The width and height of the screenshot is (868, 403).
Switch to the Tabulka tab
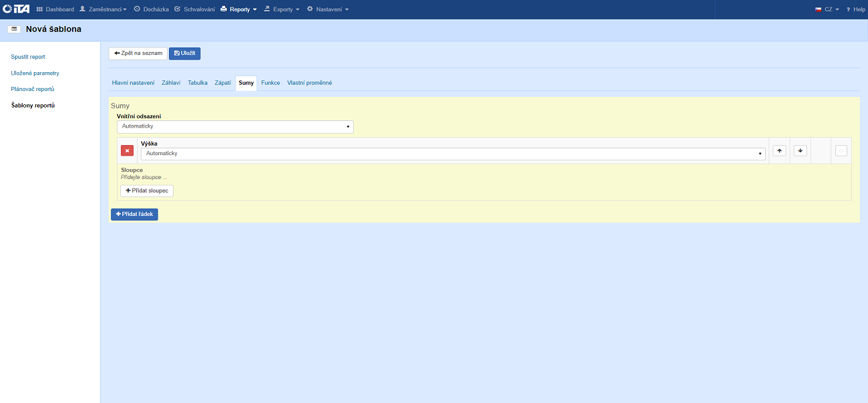click(x=198, y=83)
